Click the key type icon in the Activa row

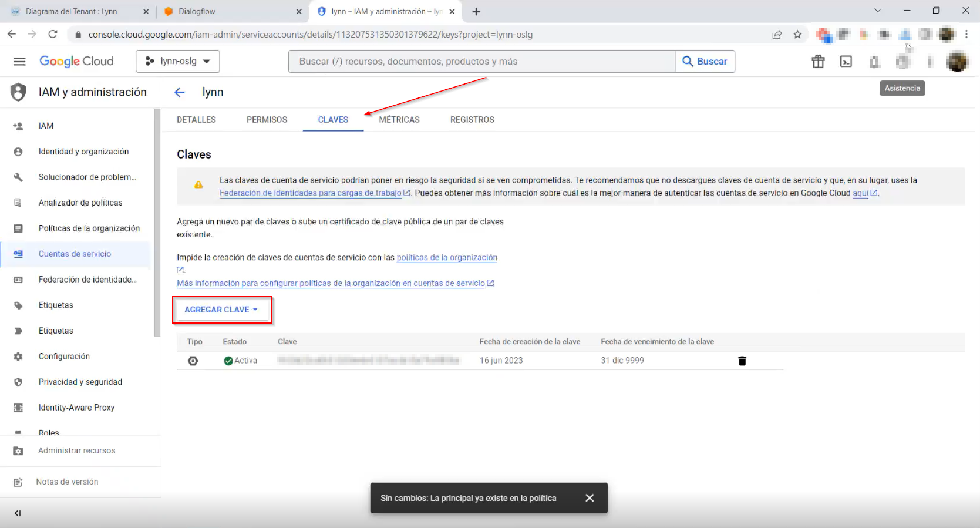(193, 361)
